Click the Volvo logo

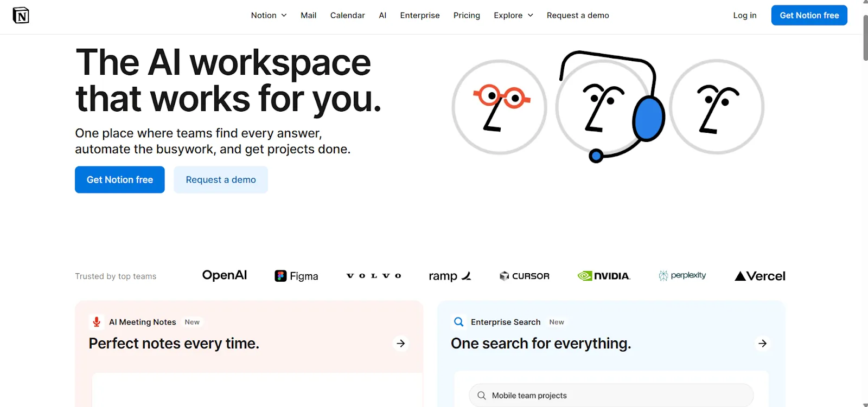coord(374,276)
